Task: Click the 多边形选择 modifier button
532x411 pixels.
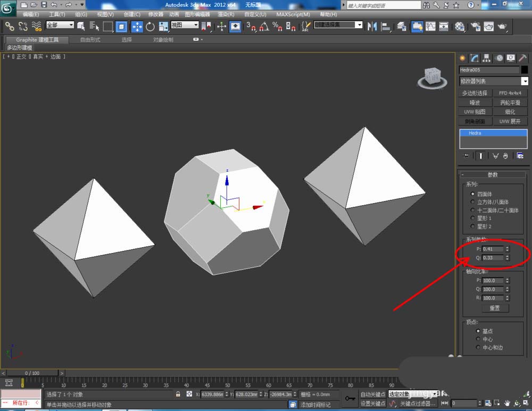Action: [x=475, y=93]
